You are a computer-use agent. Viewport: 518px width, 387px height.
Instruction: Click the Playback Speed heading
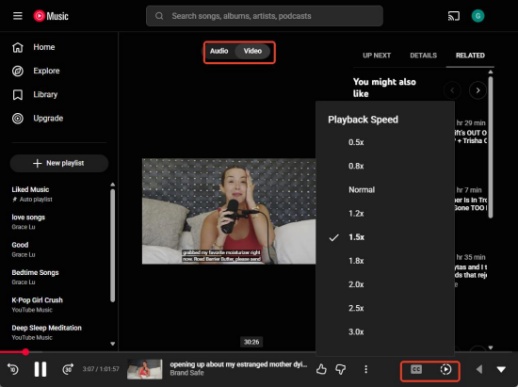point(363,120)
